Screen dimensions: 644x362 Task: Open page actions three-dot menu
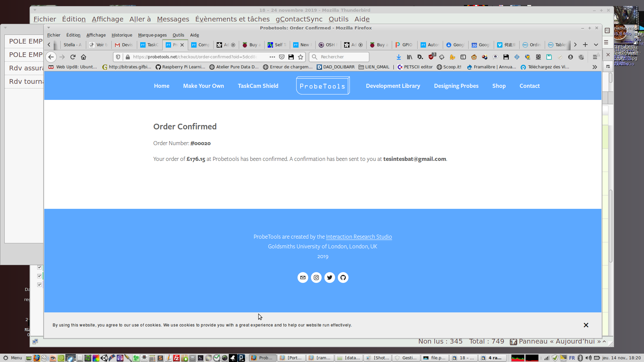pyautogui.click(x=272, y=57)
